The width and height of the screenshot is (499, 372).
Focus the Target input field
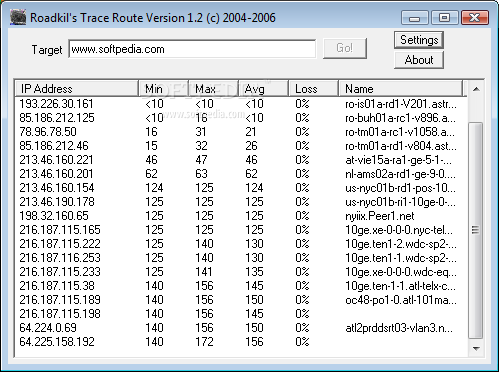pyautogui.click(x=192, y=49)
